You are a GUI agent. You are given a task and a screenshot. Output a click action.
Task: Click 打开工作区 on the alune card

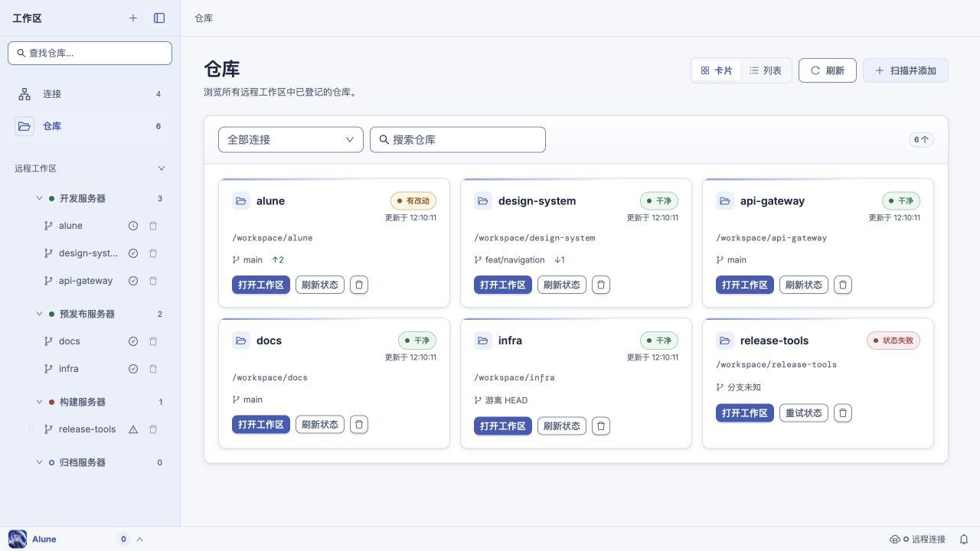(x=261, y=285)
